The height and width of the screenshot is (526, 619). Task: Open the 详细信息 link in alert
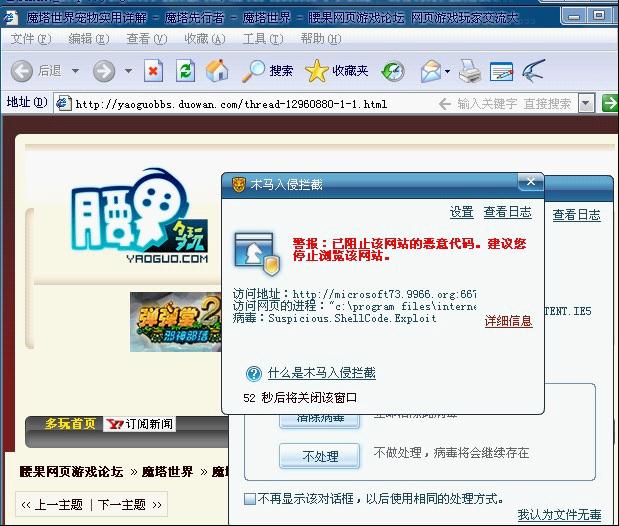pyautogui.click(x=508, y=321)
